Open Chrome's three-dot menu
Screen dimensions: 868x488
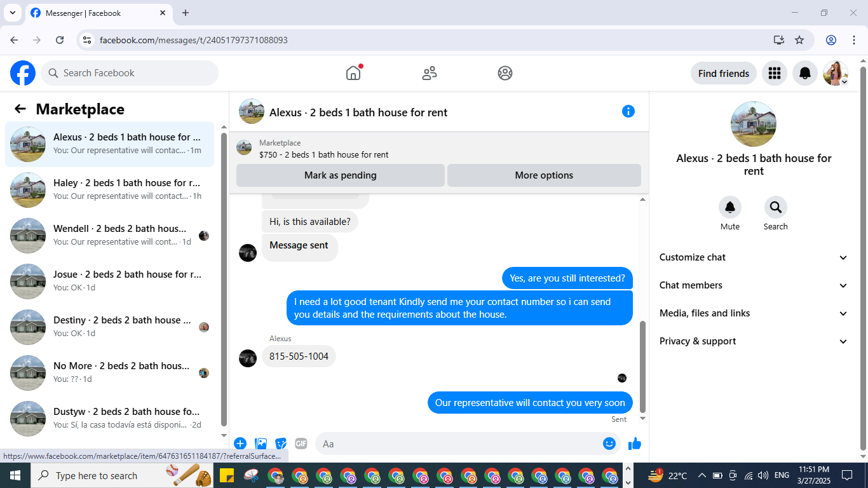tap(854, 40)
